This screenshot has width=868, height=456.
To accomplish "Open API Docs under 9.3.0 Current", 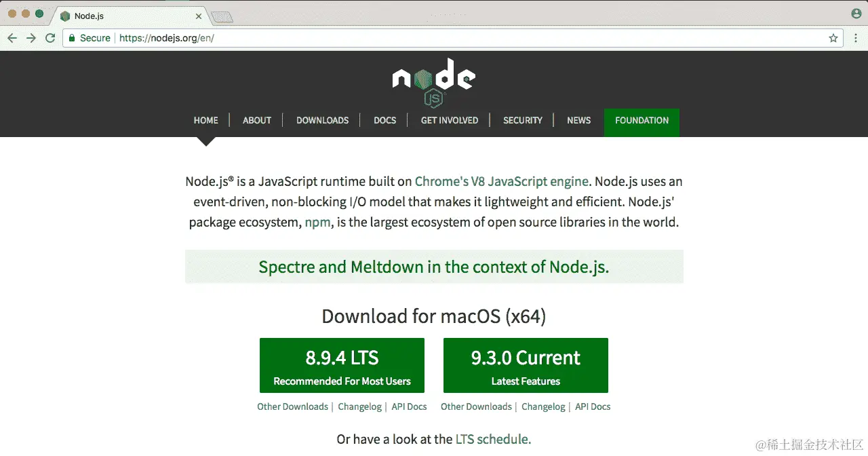I will point(593,406).
